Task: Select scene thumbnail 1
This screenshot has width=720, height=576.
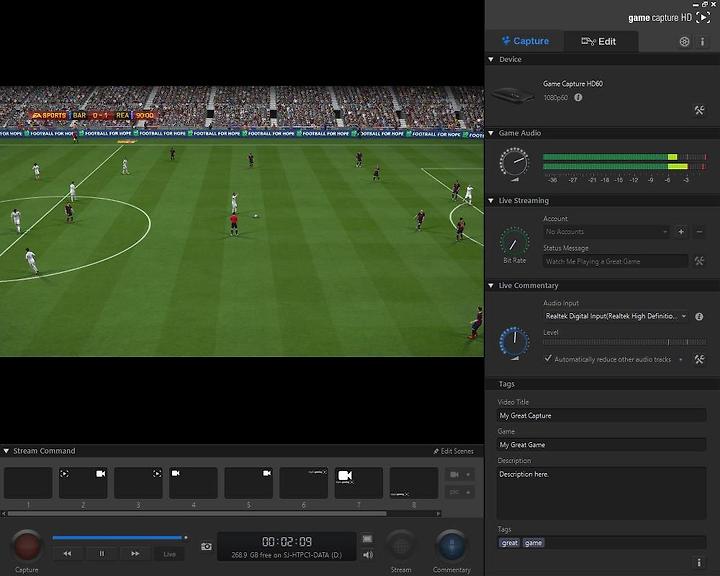Action: (28, 483)
